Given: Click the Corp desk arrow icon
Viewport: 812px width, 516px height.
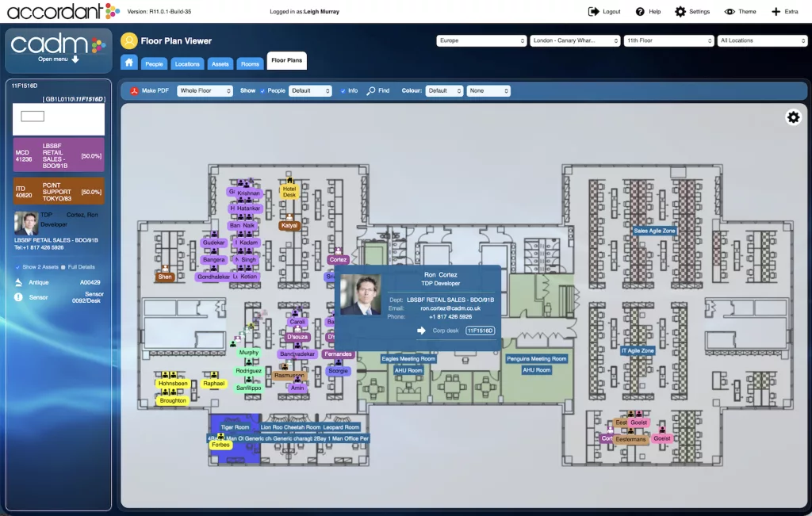Looking at the screenshot, I should (421, 331).
